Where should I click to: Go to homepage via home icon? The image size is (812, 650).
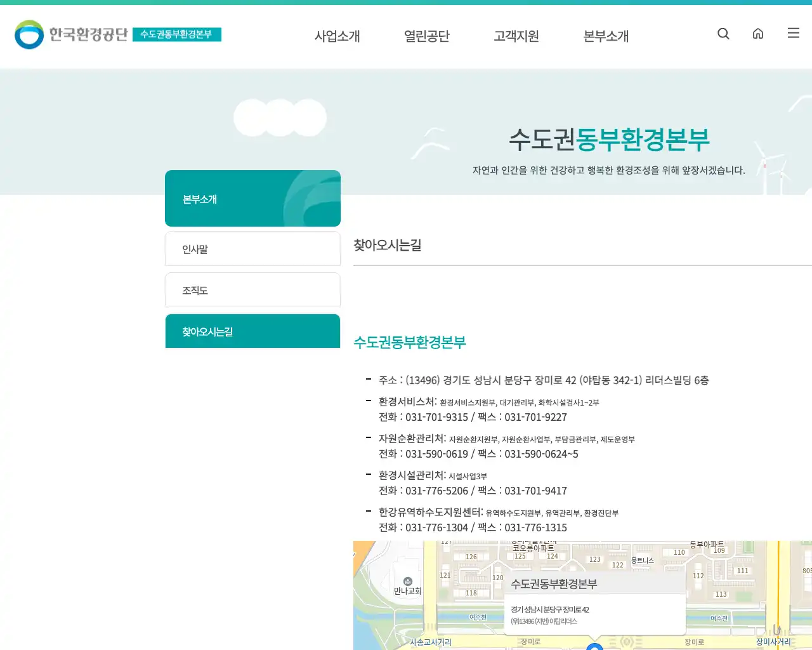[758, 34]
